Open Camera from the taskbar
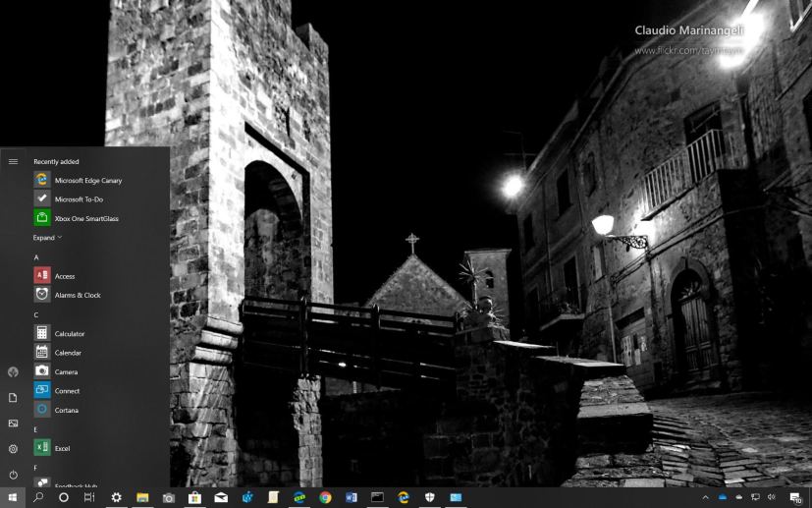This screenshot has width=812, height=508. 168,497
